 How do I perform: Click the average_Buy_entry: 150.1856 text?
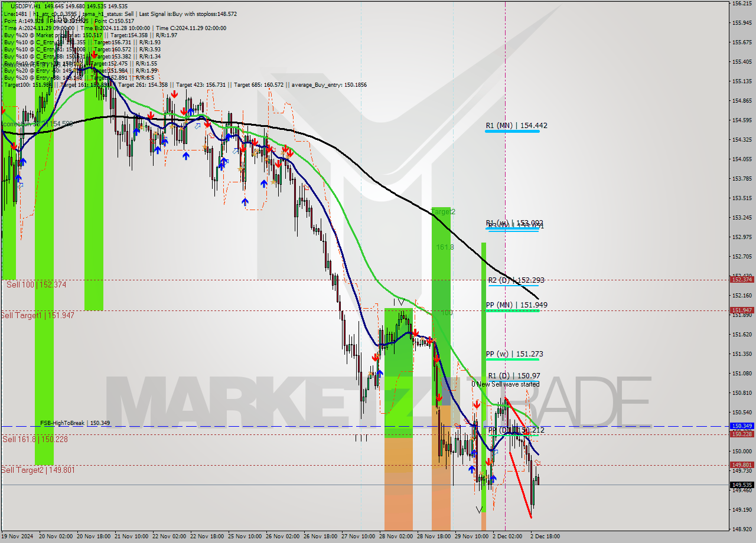pyautogui.click(x=328, y=85)
